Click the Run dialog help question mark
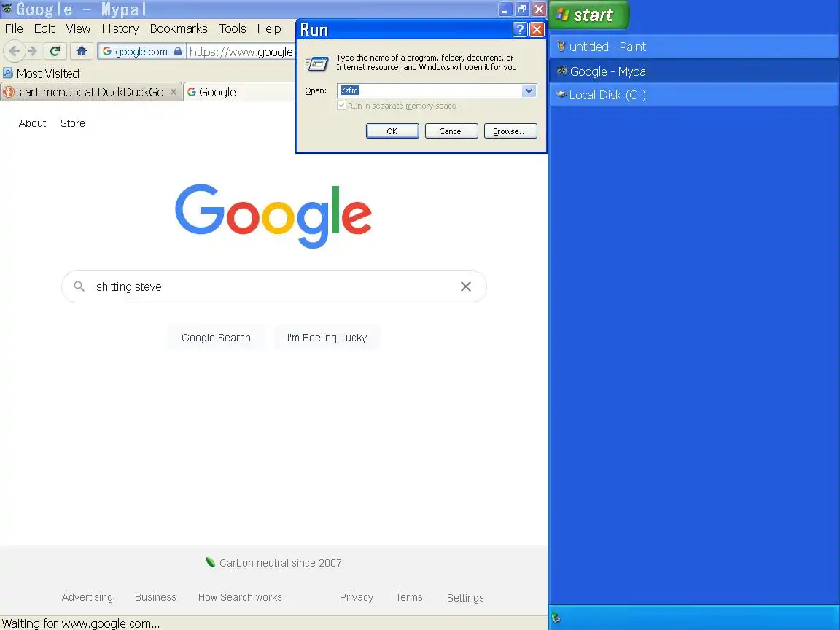 [519, 29]
